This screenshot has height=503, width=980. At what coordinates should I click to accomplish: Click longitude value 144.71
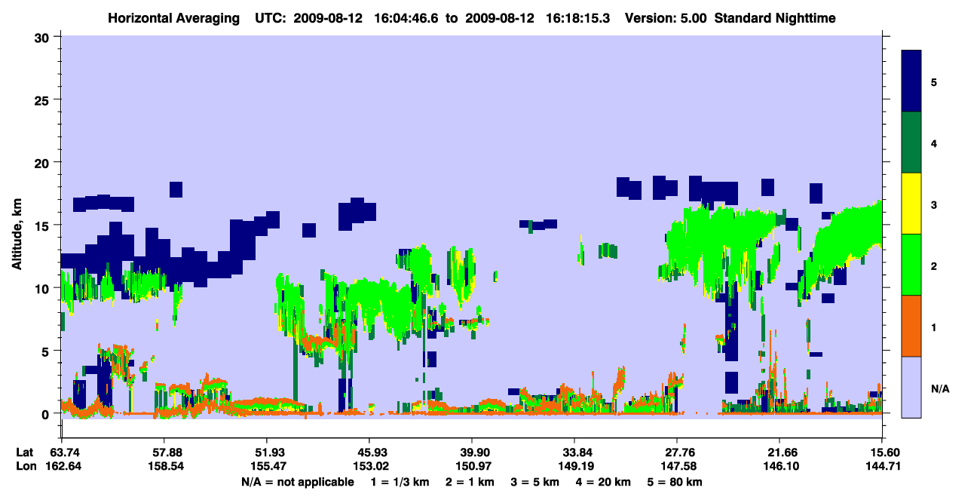tap(882, 466)
